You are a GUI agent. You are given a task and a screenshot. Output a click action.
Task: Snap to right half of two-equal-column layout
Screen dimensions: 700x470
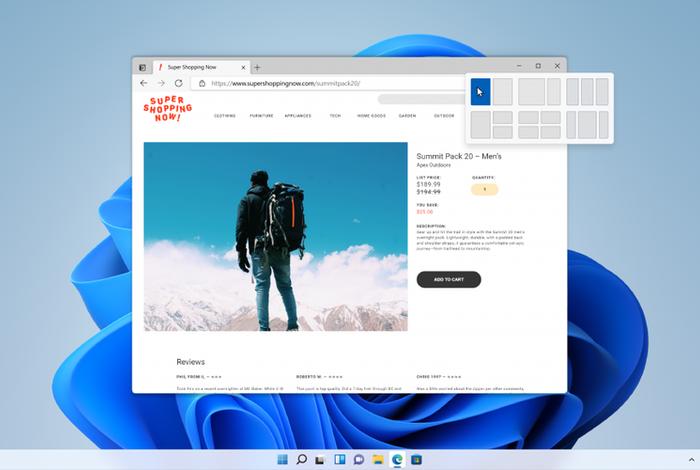(x=503, y=92)
